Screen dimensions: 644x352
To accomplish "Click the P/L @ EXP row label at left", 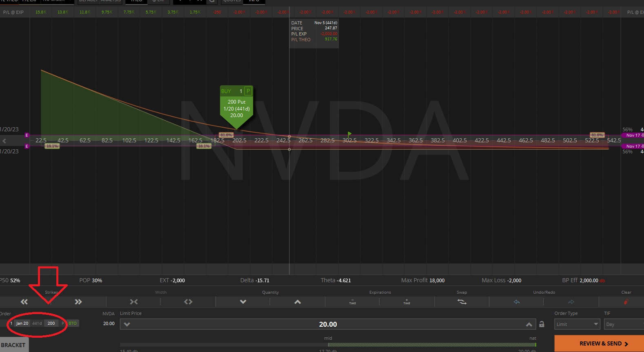I will pos(13,12).
